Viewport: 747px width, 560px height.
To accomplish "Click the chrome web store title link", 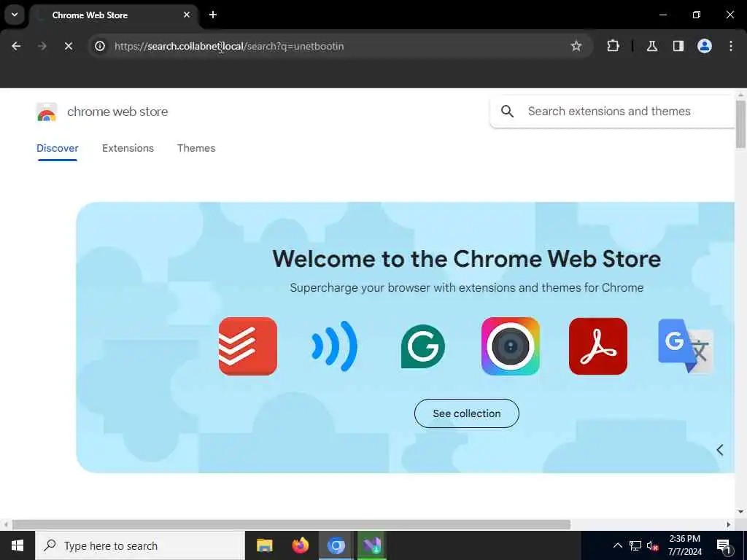I will pos(117,112).
